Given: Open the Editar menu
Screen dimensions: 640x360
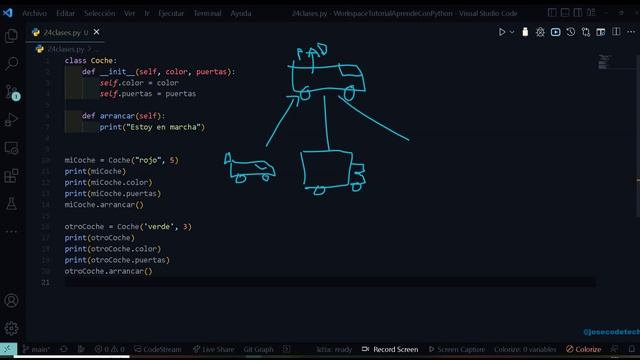Looking at the screenshot, I should 65,13.
